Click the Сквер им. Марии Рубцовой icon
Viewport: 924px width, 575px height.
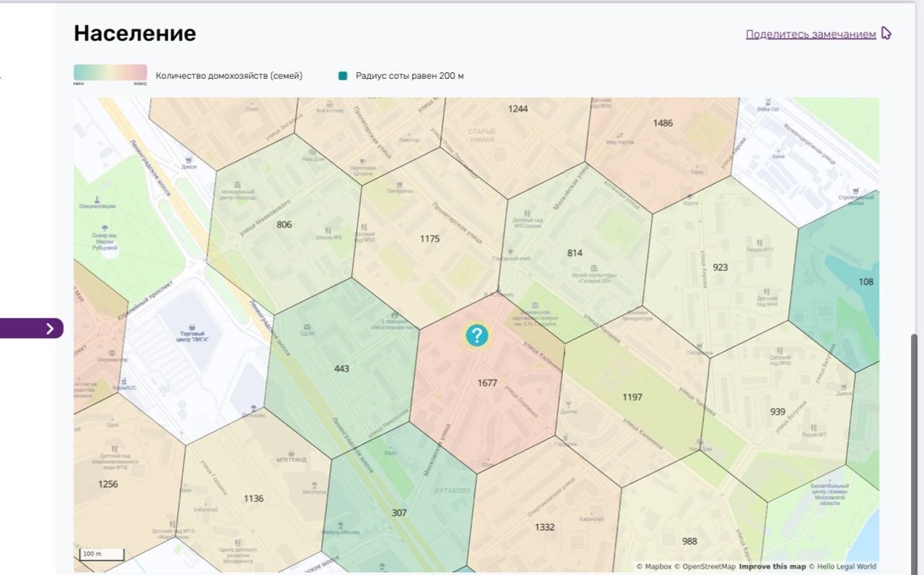tap(105, 228)
